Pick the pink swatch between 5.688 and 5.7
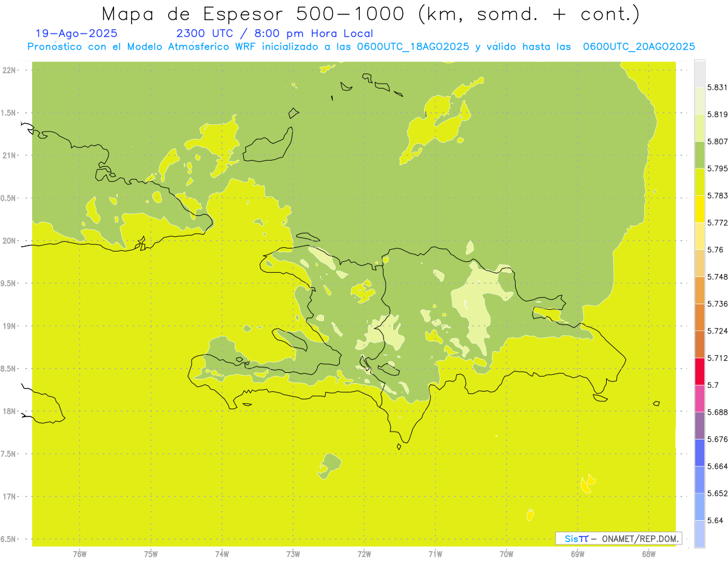The image size is (728, 562). (x=699, y=398)
